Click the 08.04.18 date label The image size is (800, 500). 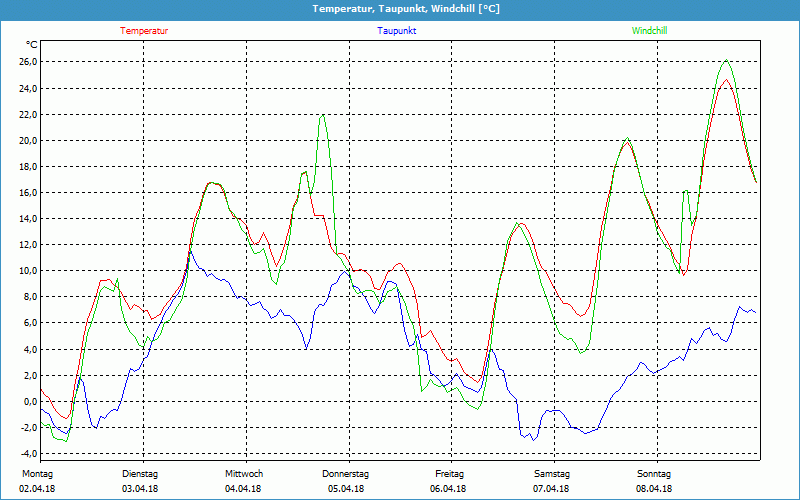[x=654, y=489]
